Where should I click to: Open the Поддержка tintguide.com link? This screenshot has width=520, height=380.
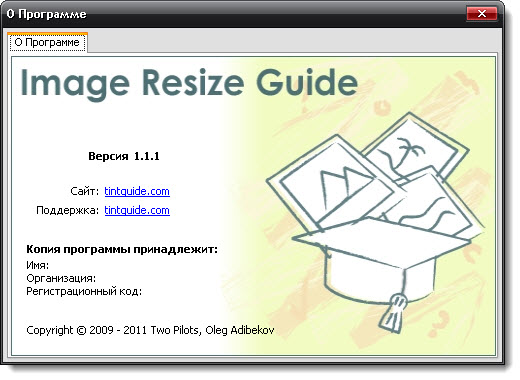tap(137, 210)
